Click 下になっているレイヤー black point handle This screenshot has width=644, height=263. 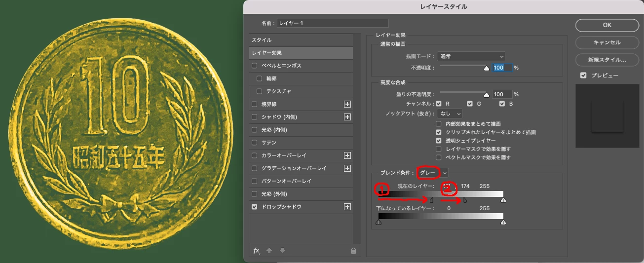click(x=379, y=223)
